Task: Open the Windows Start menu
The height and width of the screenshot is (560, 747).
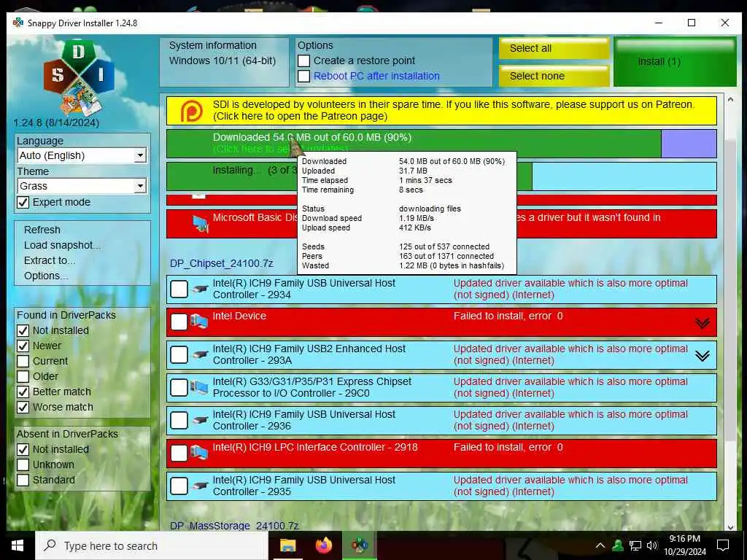Action: tap(18, 545)
